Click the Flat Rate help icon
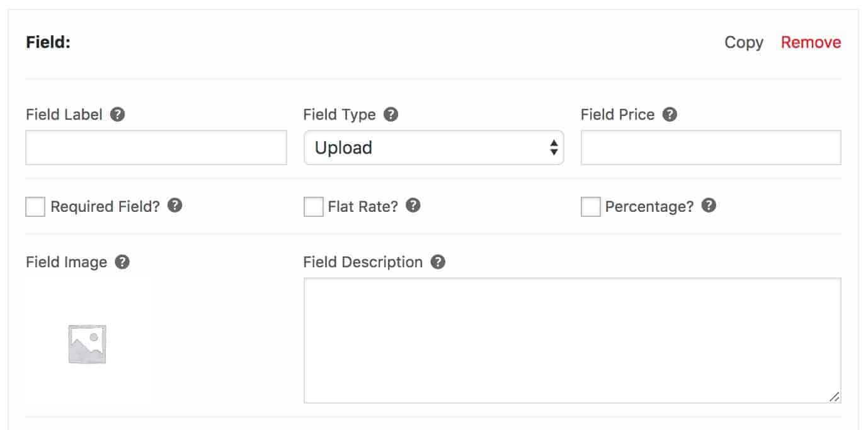The image size is (868, 430). pos(413,205)
